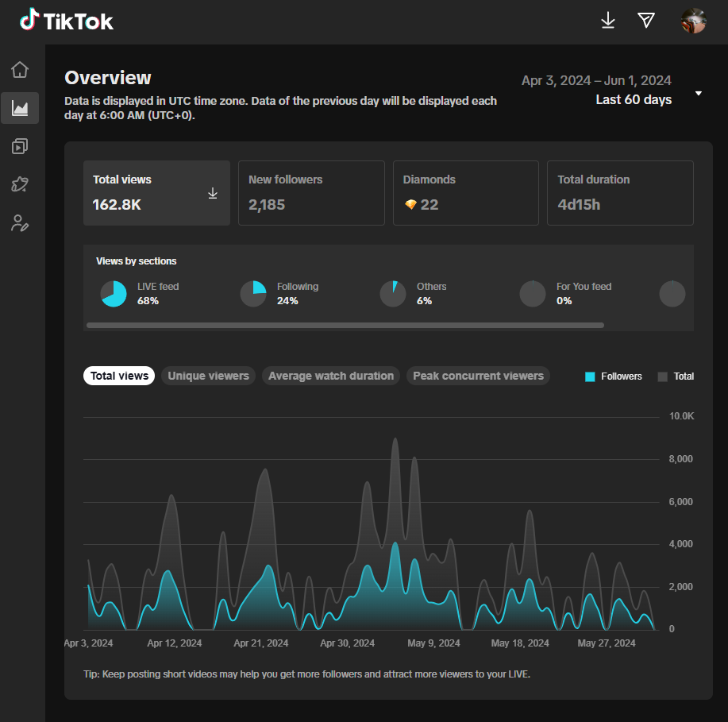Toggle Total legend swatch
This screenshot has height=722, width=728.
click(663, 376)
